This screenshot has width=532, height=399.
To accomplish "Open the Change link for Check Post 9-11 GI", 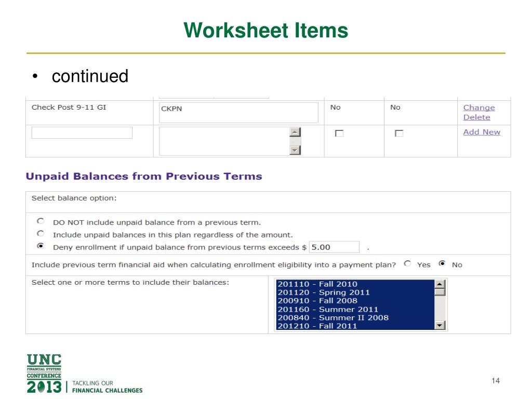I will 478,108.
